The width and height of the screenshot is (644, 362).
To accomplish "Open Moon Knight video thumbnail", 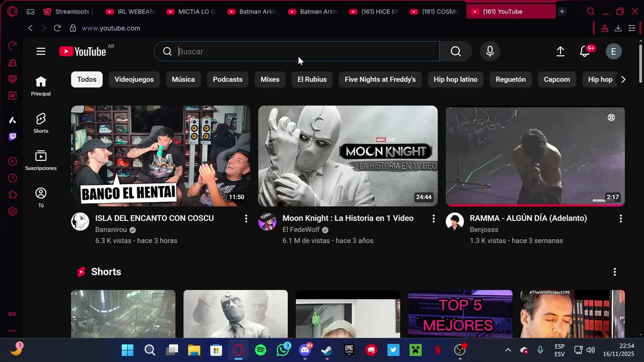I will [348, 156].
